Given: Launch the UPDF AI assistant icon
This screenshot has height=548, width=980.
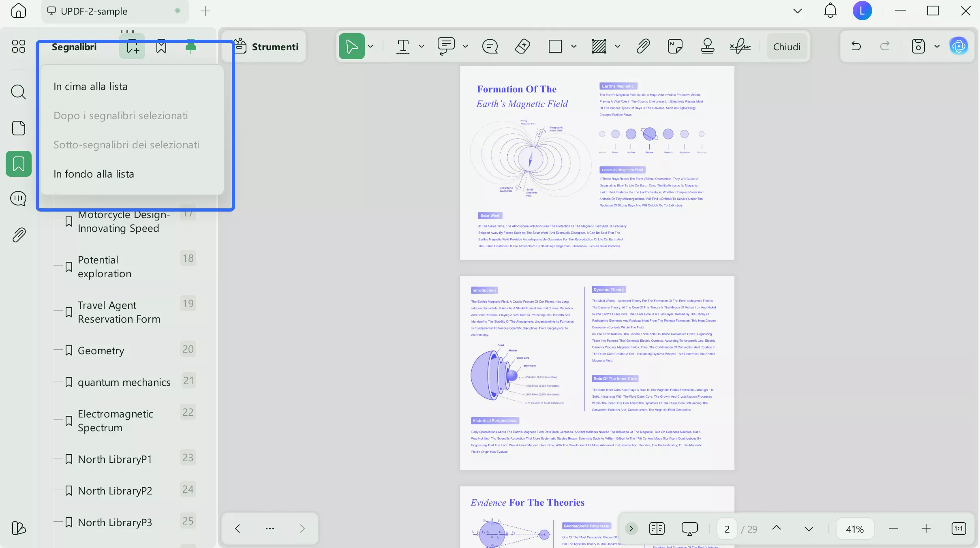Looking at the screenshot, I should pos(959,46).
